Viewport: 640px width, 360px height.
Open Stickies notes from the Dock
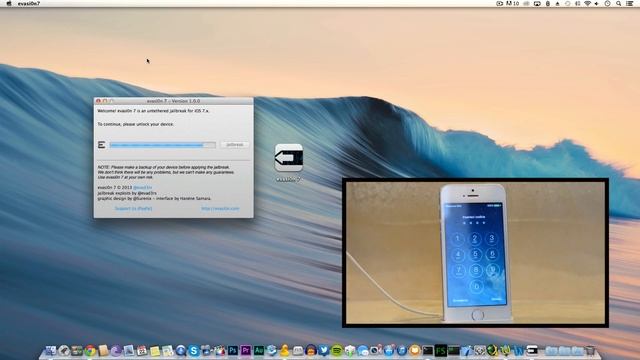155,351
